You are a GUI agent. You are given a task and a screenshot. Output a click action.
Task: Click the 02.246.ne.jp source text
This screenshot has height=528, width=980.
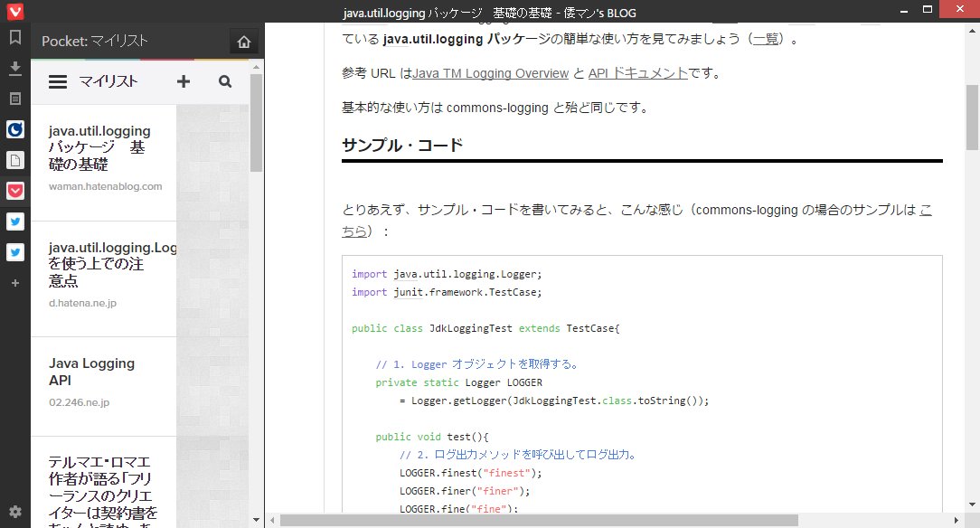pos(80,402)
